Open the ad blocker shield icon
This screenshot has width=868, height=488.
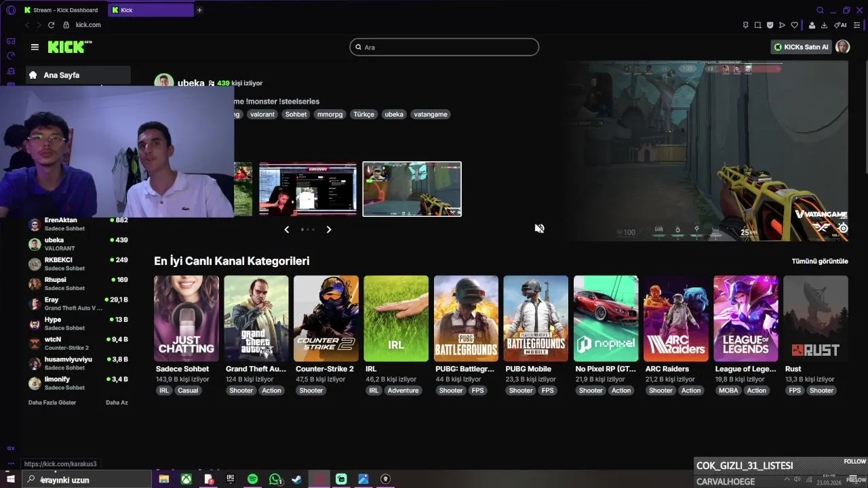point(770,25)
